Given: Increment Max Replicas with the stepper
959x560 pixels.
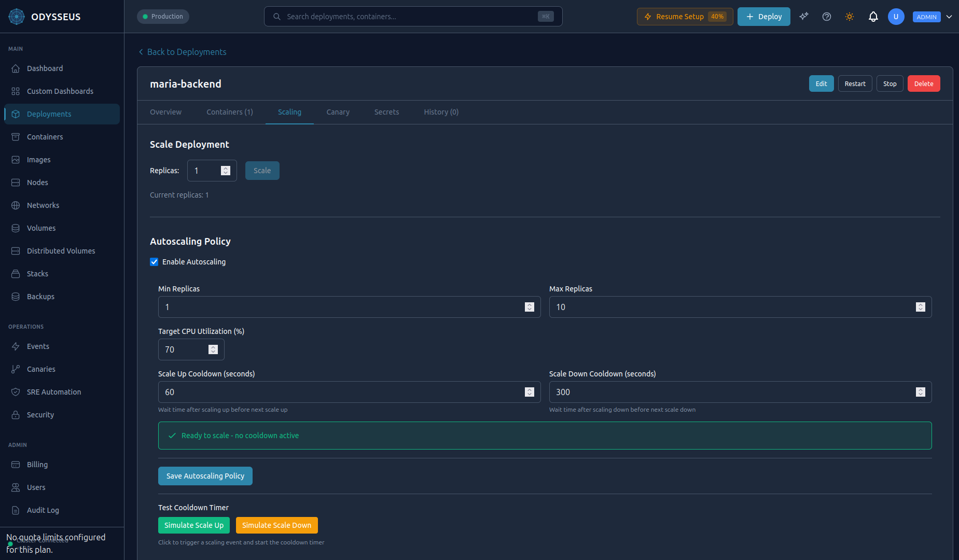Looking at the screenshot, I should click(x=921, y=304).
